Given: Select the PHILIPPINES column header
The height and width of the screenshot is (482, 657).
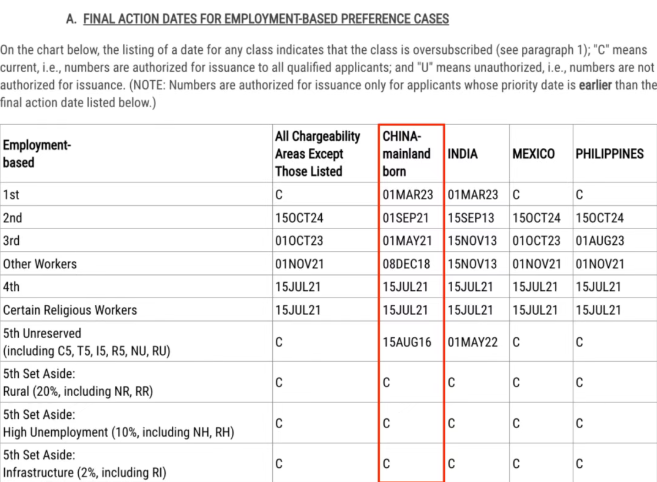Looking at the screenshot, I should [x=609, y=155].
